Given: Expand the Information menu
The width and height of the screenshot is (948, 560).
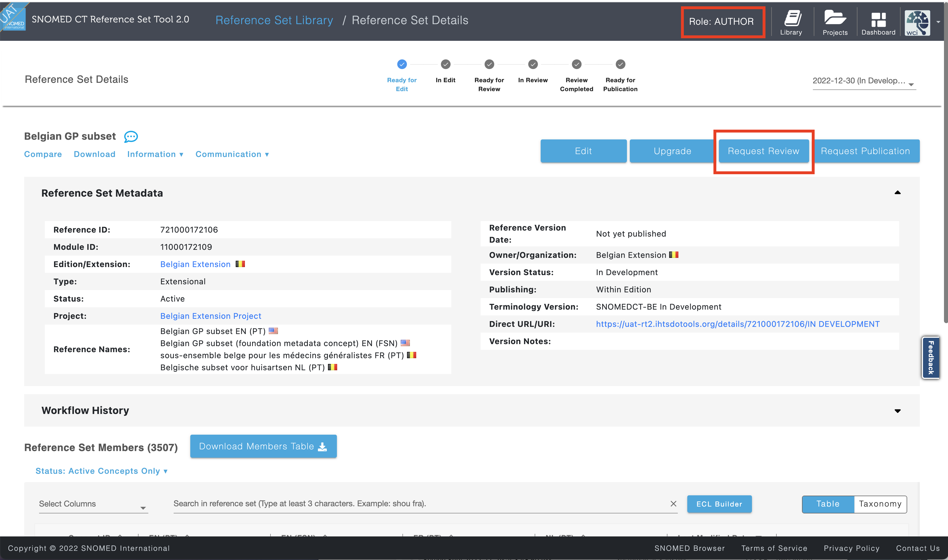Looking at the screenshot, I should (x=155, y=154).
